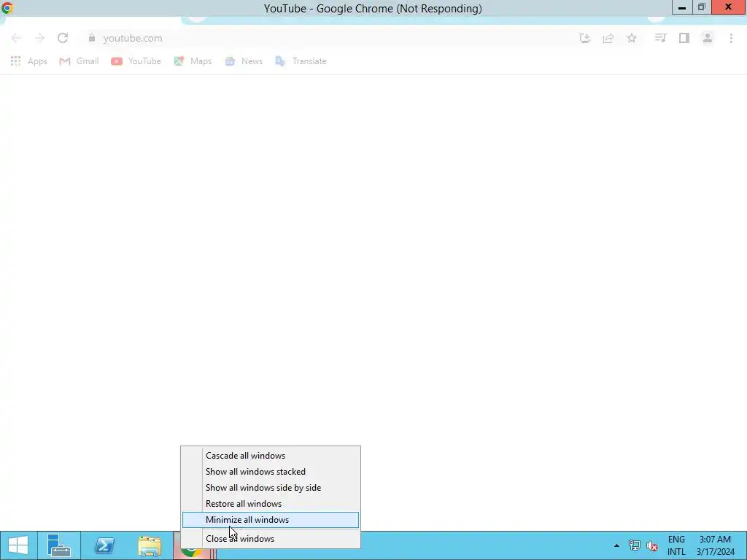
Task: Open File Explorer from the taskbar
Action: pyautogui.click(x=150, y=545)
